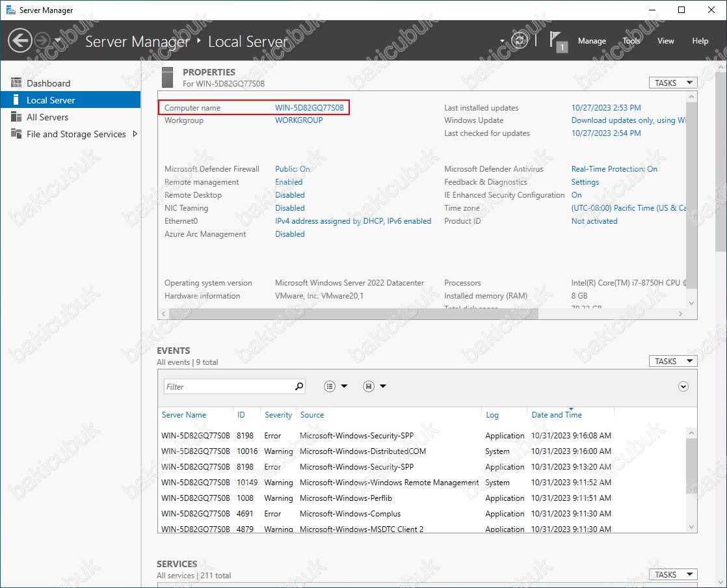The image size is (727, 588).
Task: Open the Tools menu
Action: tap(631, 41)
